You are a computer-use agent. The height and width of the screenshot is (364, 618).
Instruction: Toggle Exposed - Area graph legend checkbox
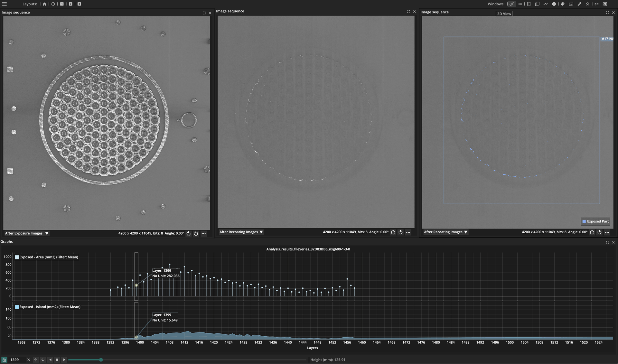pyautogui.click(x=17, y=257)
